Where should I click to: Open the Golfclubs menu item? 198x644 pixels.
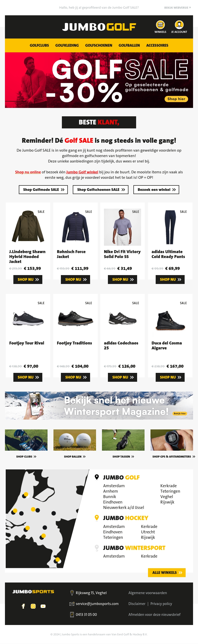click(39, 45)
